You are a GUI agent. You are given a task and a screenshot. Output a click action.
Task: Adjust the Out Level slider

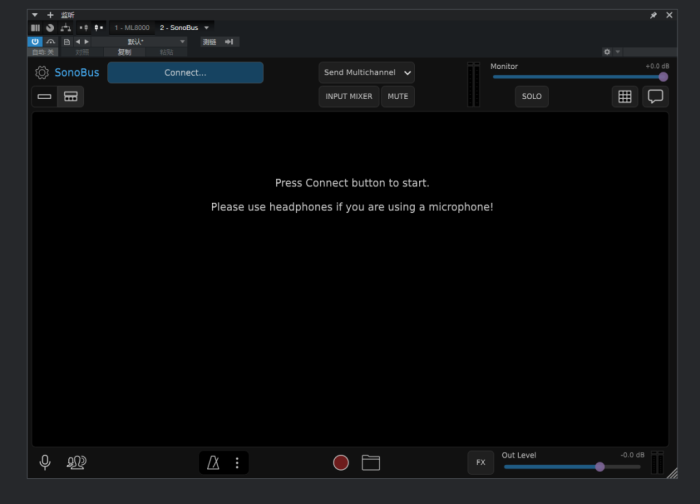(x=572, y=467)
